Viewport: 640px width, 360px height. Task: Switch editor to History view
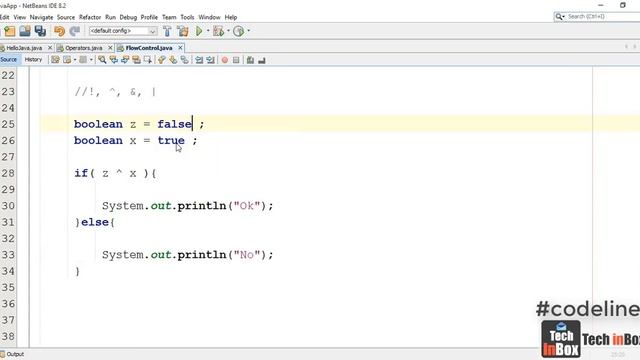point(33,60)
